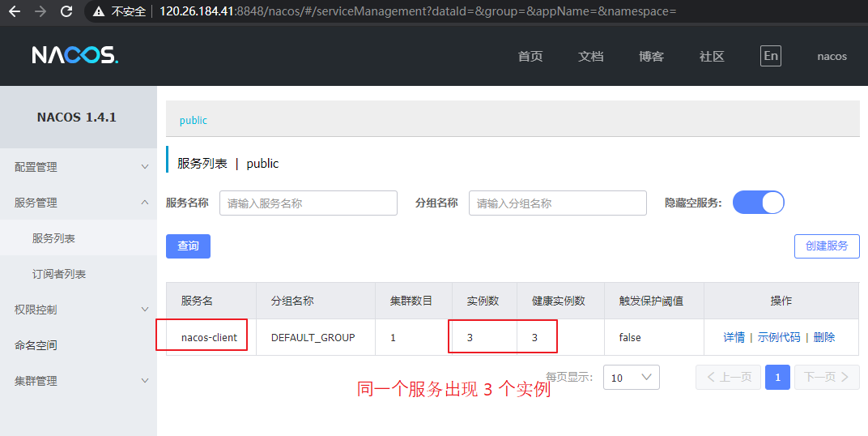Select 服务列表 in the sidebar

[79, 238]
